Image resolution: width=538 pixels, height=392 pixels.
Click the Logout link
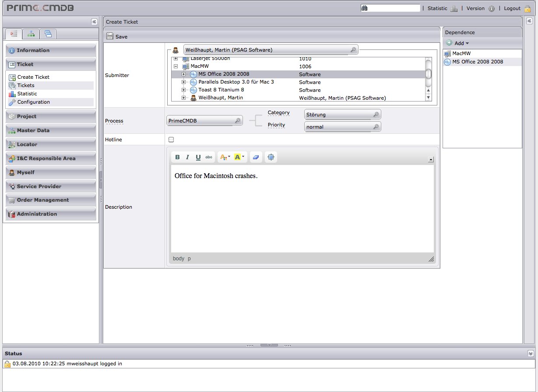[x=512, y=8]
